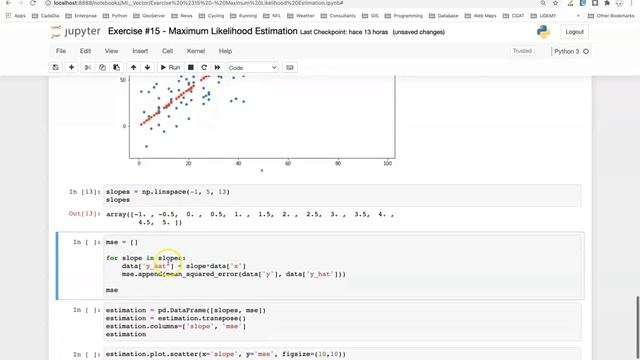Reload the browser page
Screen dimensions: 640x360
pos(33,3)
